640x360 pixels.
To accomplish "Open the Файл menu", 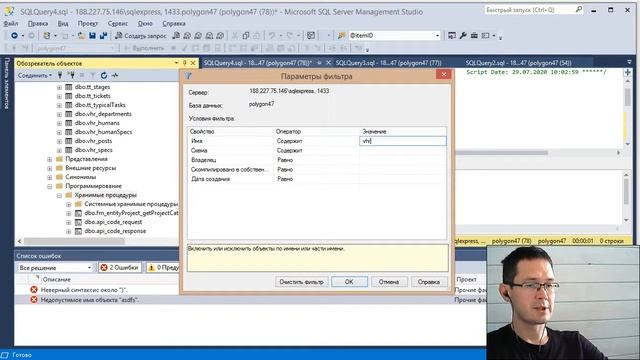I will click(x=11, y=24).
